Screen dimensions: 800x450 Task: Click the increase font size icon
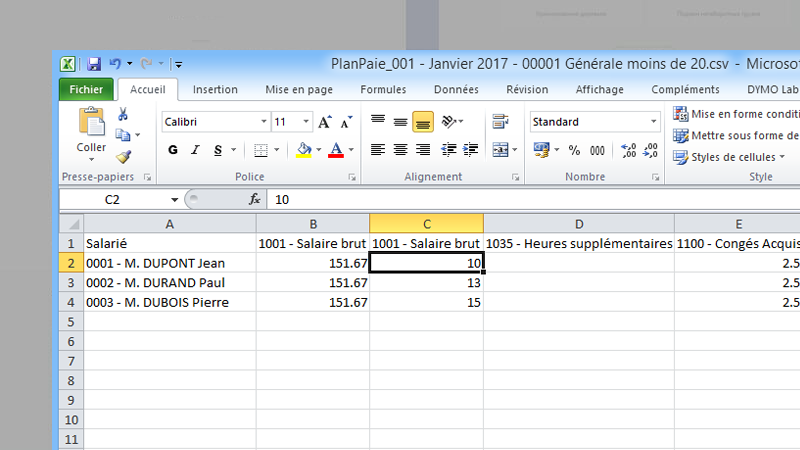324,122
